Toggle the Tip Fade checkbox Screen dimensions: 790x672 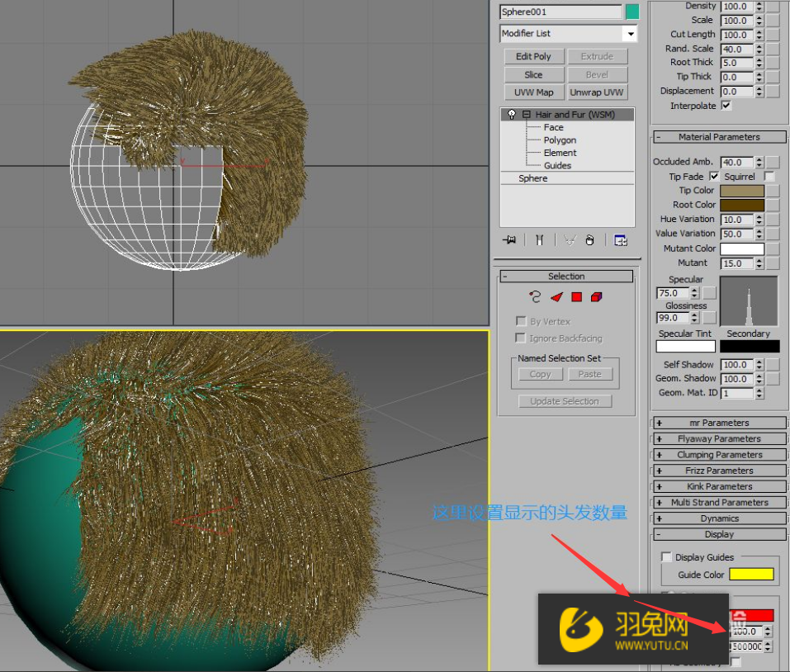point(713,176)
